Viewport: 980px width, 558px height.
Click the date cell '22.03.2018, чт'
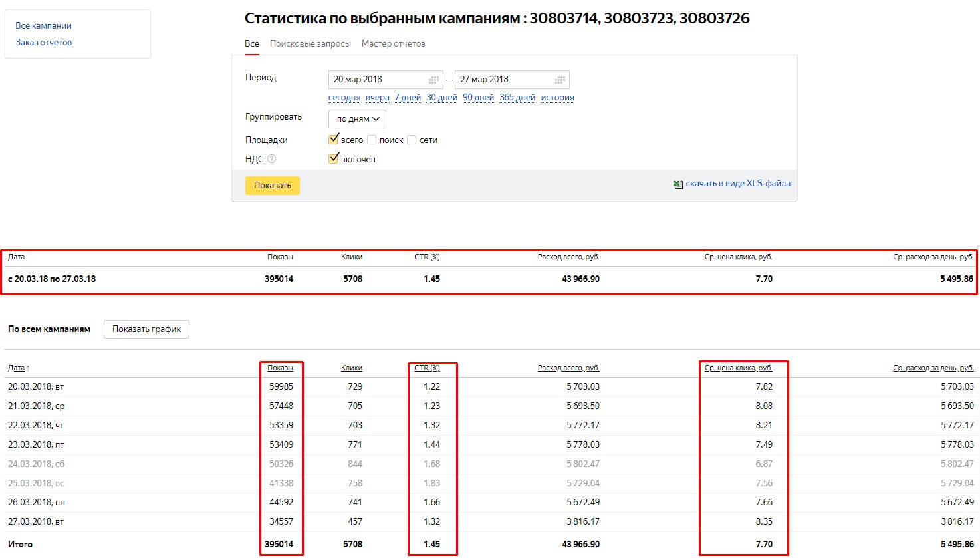coord(36,426)
